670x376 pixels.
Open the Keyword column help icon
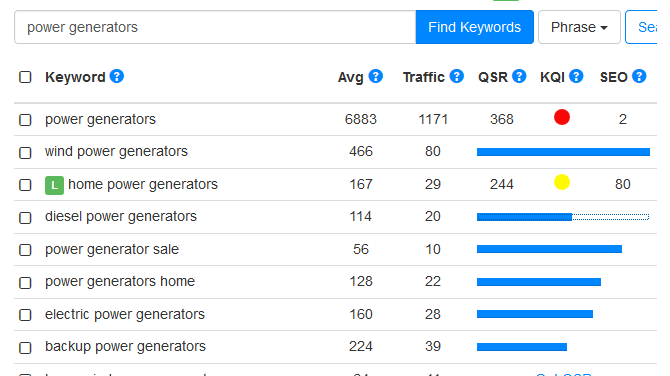point(117,76)
